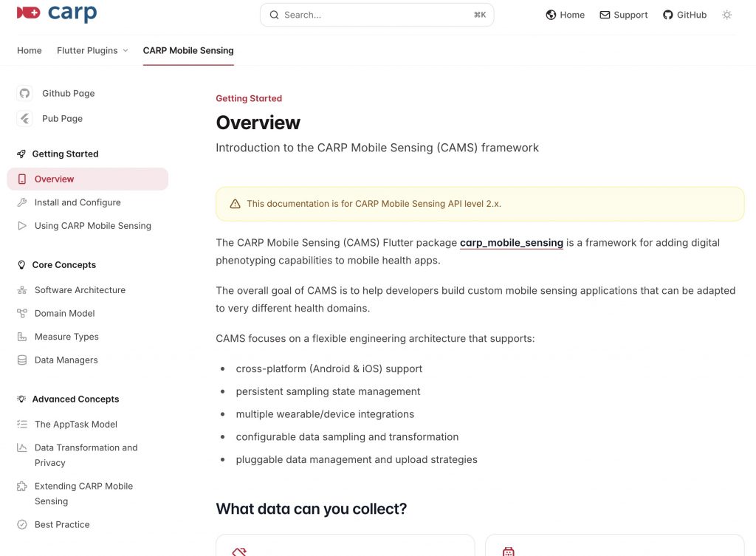Open The AppTask Model page
Viewport: 756px width, 556px height.
tap(75, 425)
